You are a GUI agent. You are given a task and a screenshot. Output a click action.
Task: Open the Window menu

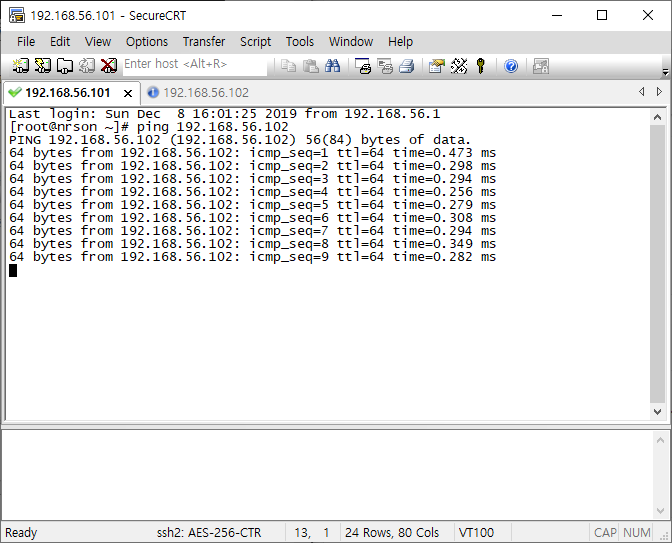coord(351,42)
